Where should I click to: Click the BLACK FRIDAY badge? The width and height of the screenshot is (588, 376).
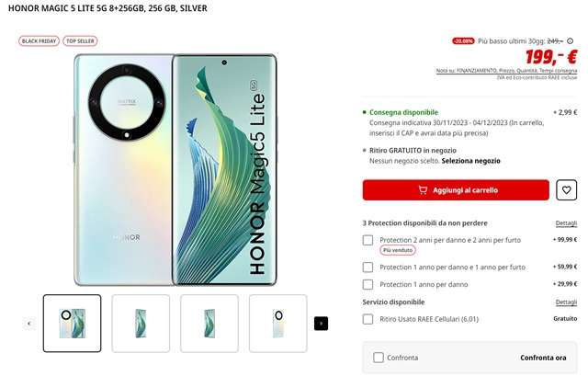(39, 40)
